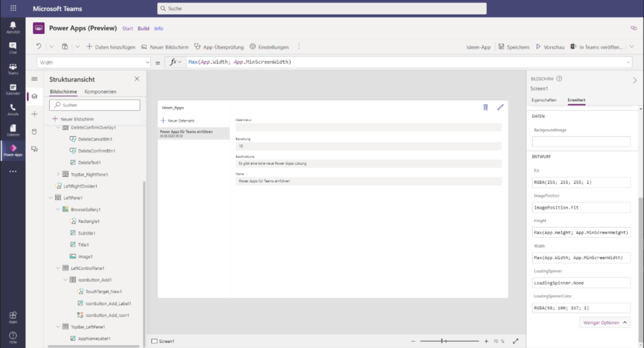Screen dimensions: 644x348
Task: Click the zoom in plus button
Action: 486,341
